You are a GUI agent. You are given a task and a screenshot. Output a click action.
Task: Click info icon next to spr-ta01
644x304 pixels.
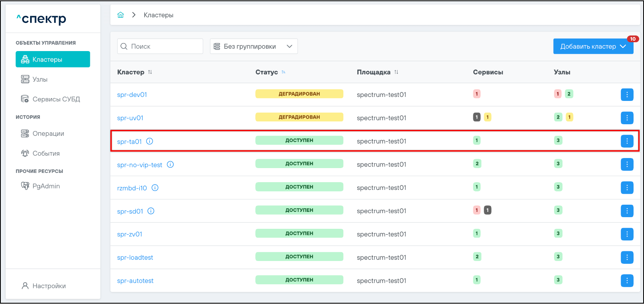pyautogui.click(x=150, y=141)
